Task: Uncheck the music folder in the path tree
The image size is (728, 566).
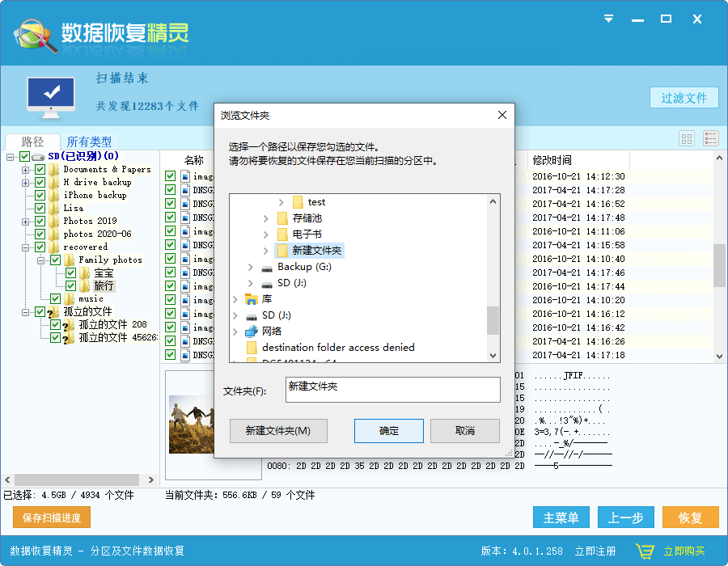Action: click(x=55, y=298)
